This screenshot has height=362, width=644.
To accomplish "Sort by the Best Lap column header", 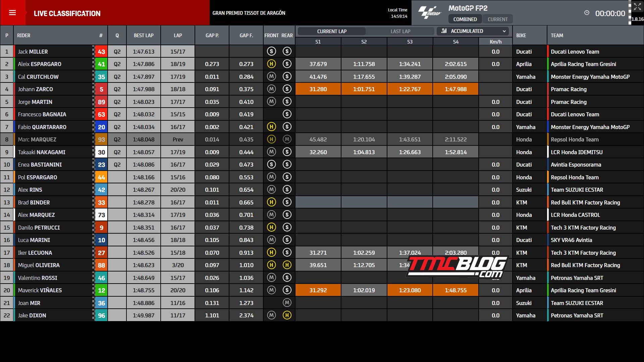I will (144, 35).
